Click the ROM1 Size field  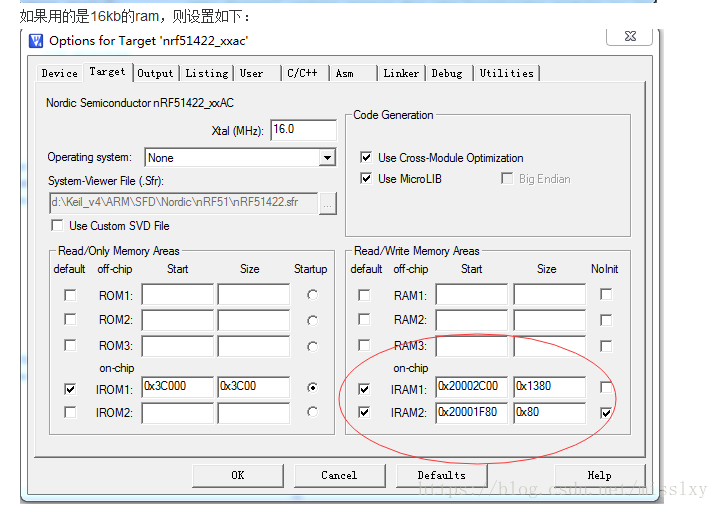[254, 294]
